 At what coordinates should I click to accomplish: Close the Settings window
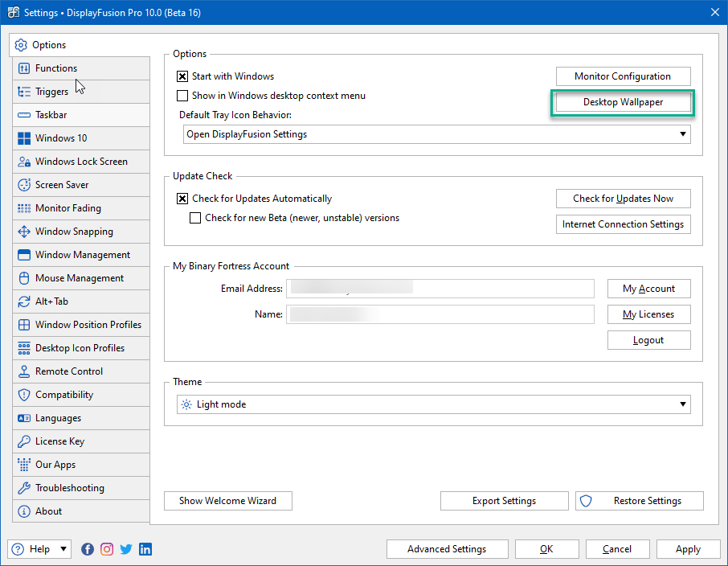click(715, 13)
